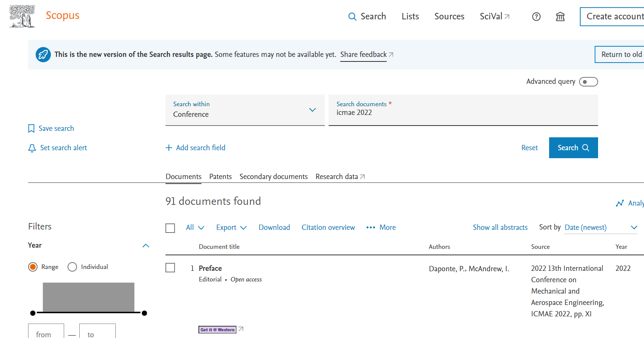Check the select-all documents checkbox

pyautogui.click(x=170, y=228)
